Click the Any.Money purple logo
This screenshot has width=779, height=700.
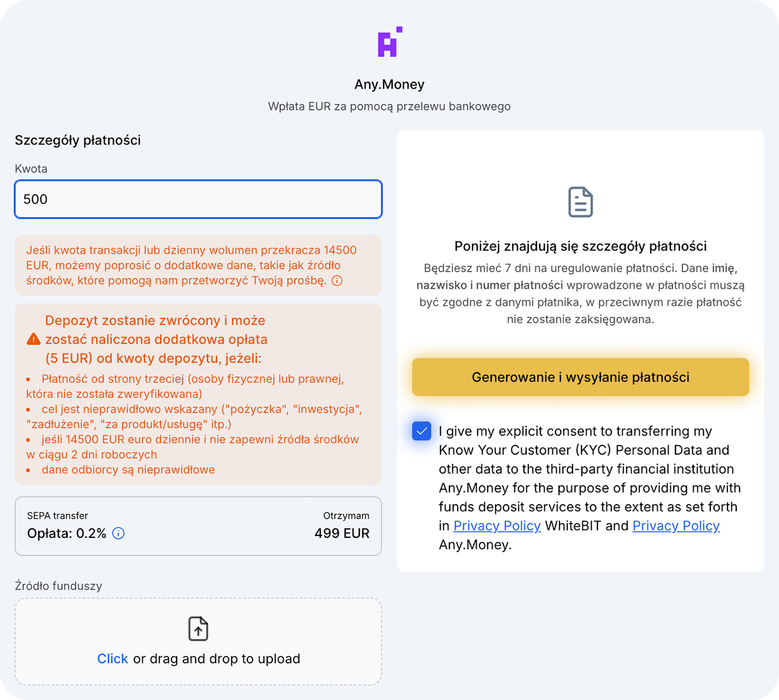coord(389,42)
